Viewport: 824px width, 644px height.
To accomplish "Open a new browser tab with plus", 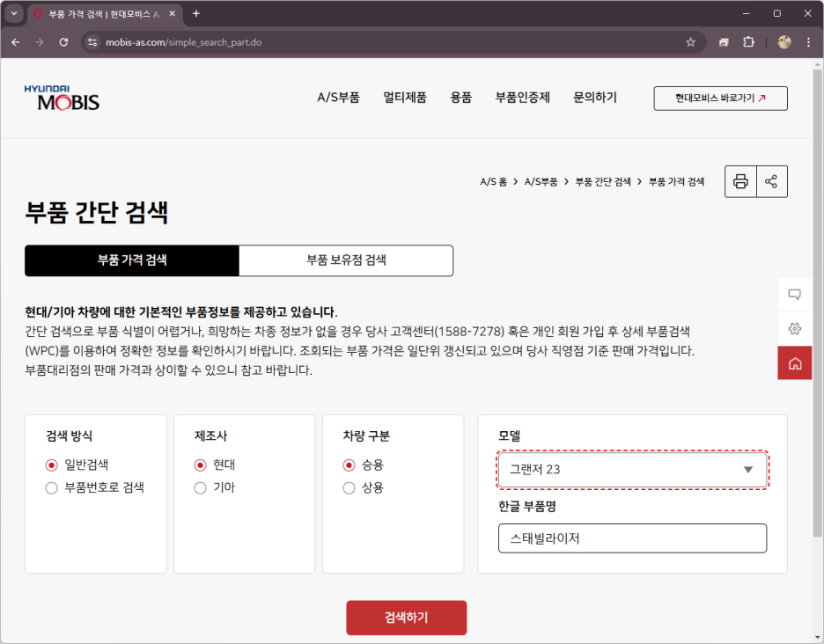I will (196, 14).
